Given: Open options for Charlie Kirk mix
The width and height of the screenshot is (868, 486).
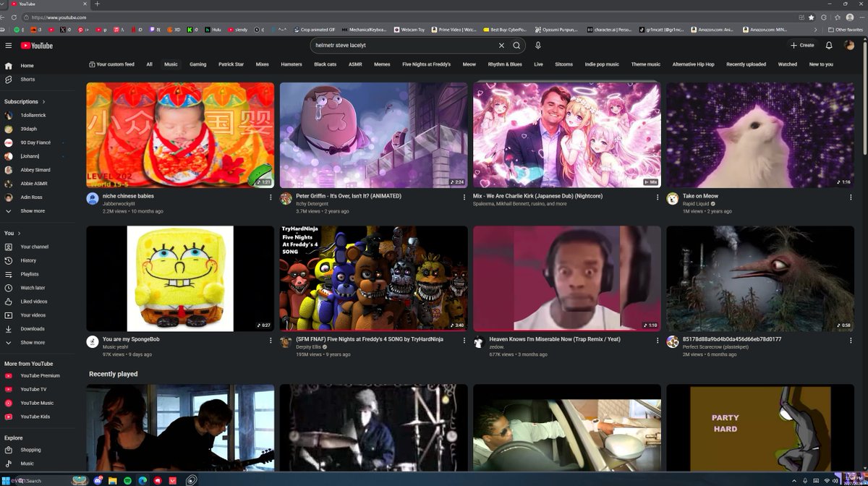Looking at the screenshot, I should click(x=658, y=197).
